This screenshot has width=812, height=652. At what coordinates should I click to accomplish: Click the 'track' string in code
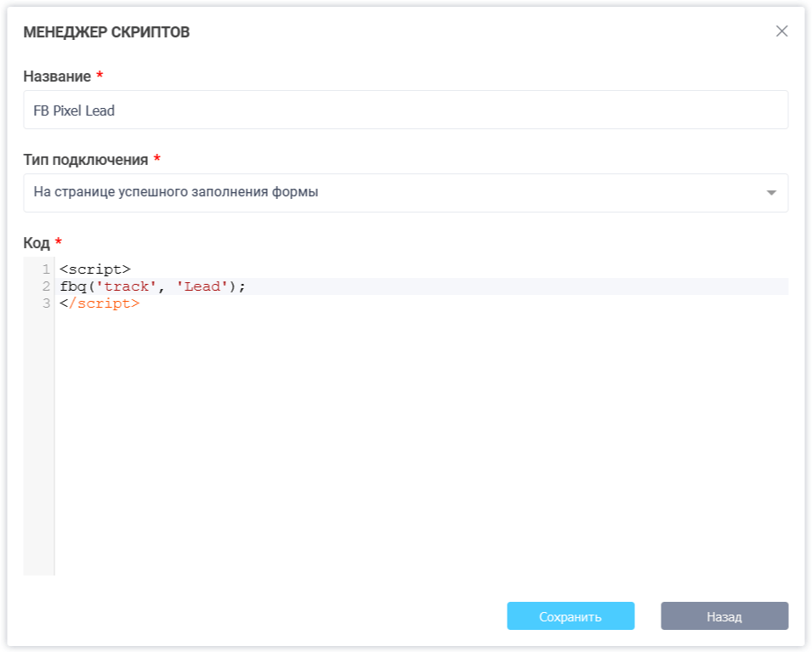[x=125, y=286]
